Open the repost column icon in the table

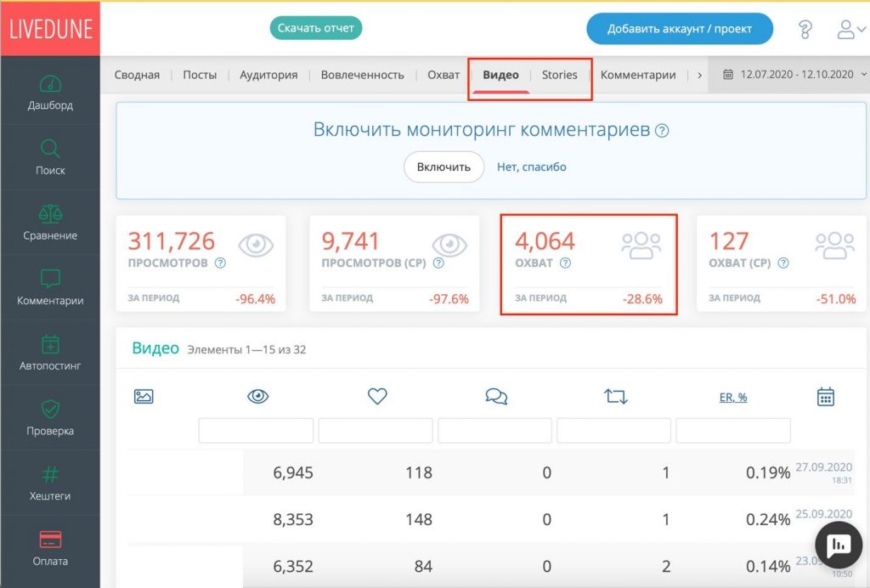(x=615, y=396)
